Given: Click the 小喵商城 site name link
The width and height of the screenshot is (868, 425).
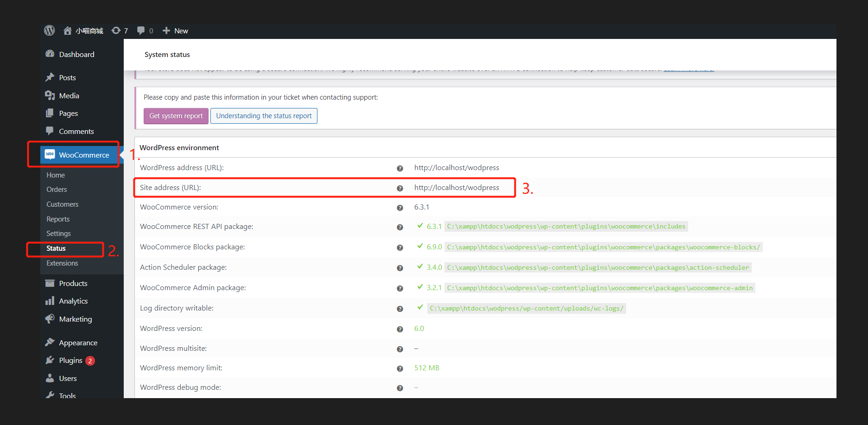Looking at the screenshot, I should pyautogui.click(x=89, y=31).
